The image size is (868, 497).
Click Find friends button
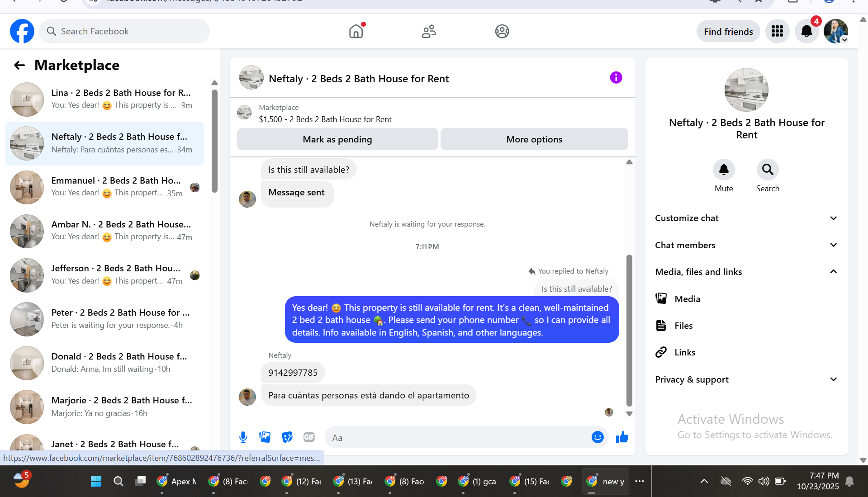(728, 31)
